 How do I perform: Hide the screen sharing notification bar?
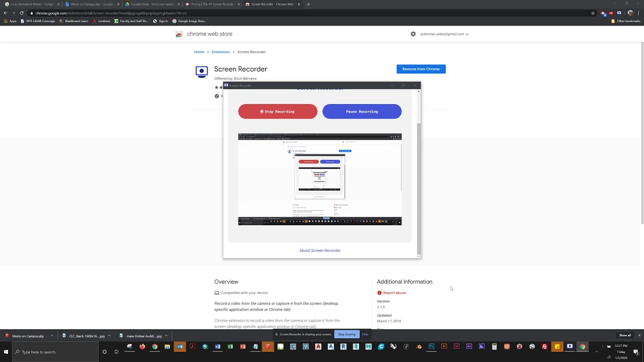[365, 334]
